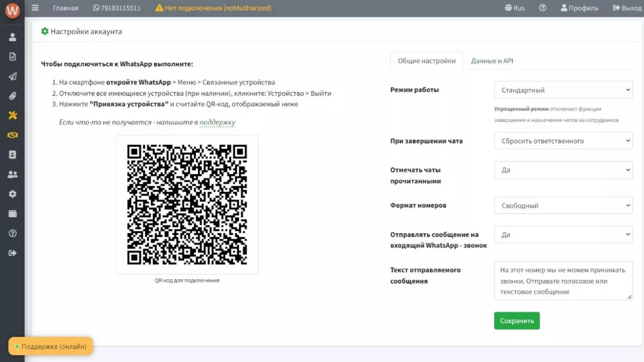Open the Формат номеров dropdown
Screen dimensions: 644x362
pos(563,205)
